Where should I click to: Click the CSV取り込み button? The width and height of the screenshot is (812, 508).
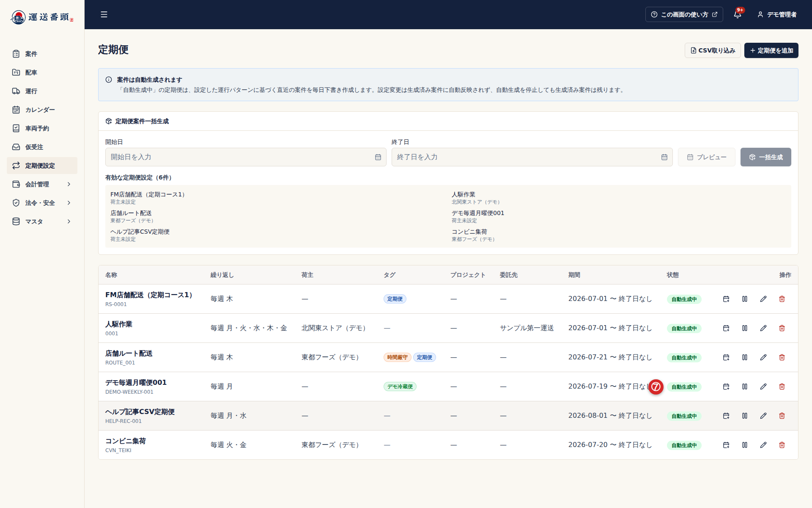(713, 50)
